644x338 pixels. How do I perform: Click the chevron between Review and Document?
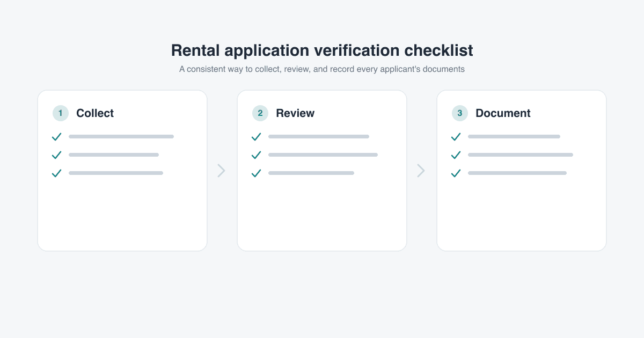pyautogui.click(x=421, y=171)
